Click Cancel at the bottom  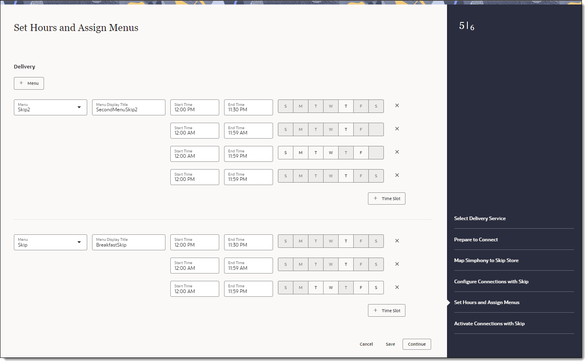(x=366, y=344)
